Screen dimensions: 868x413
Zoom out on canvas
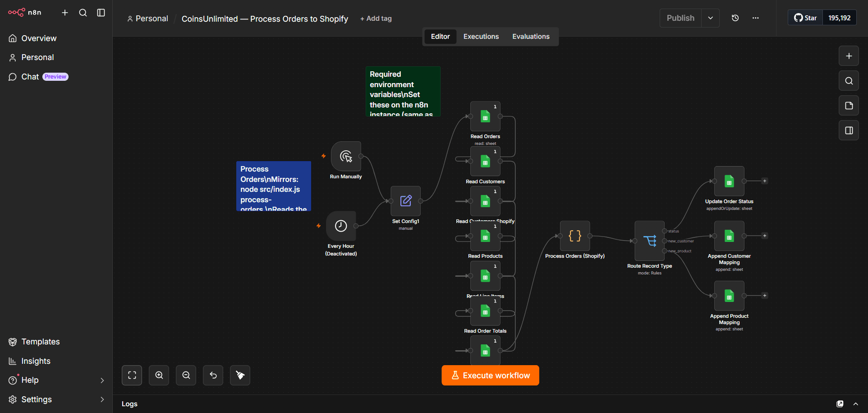point(186,375)
